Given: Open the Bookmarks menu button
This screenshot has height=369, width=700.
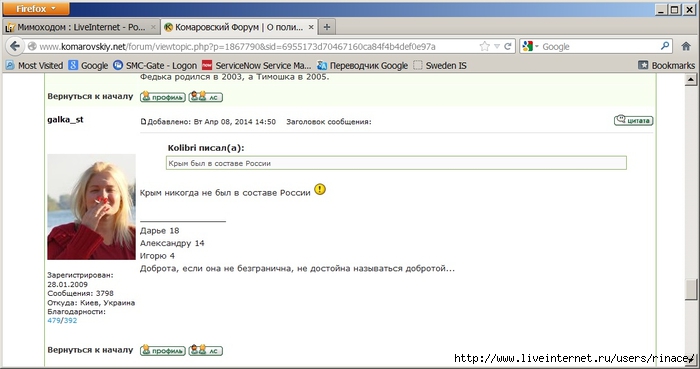Looking at the screenshot, I should tap(667, 66).
